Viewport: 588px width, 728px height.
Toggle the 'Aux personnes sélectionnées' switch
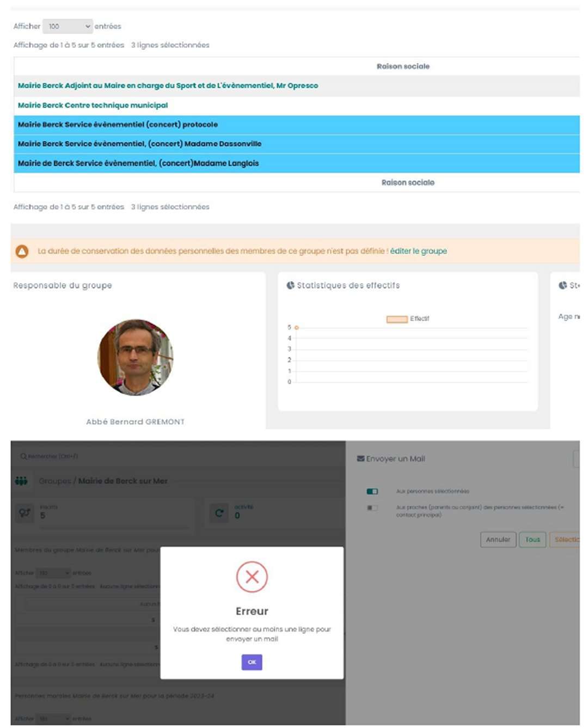(372, 491)
